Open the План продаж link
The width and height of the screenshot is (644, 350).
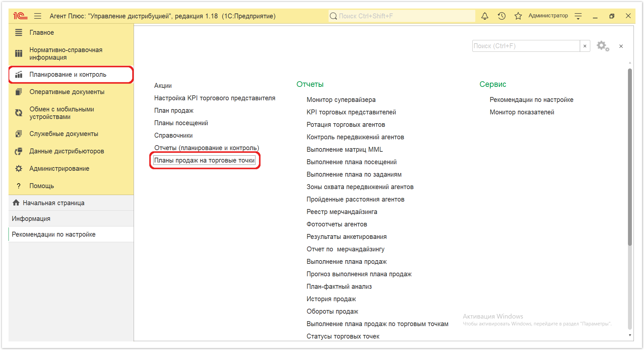click(174, 110)
